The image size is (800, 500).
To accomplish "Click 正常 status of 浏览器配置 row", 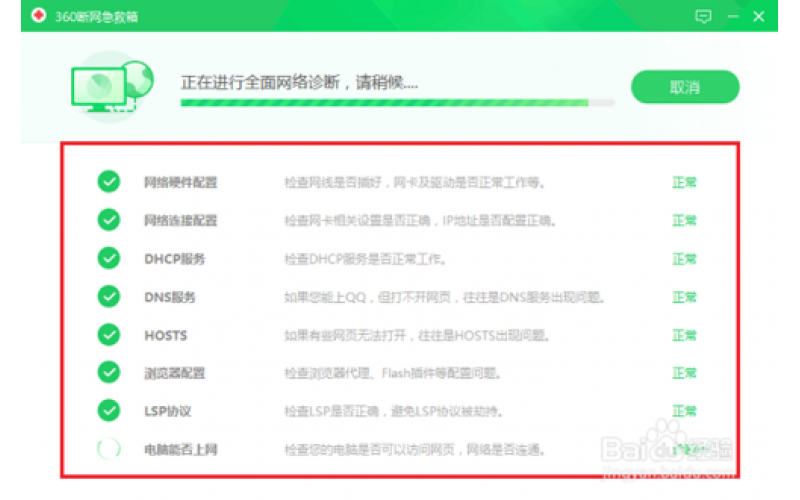I will [684, 373].
